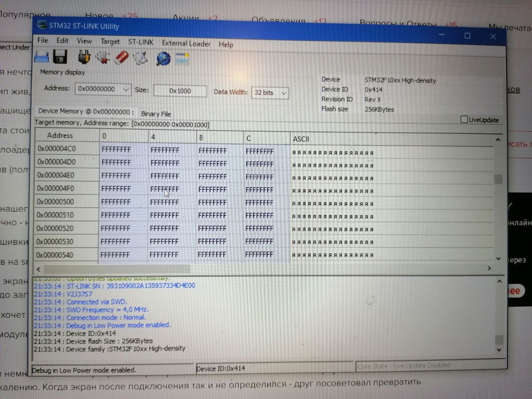Click the SWD Frequency = 4,0 MHz log line
Viewport: 532px width, 399px height.
[x=91, y=310]
